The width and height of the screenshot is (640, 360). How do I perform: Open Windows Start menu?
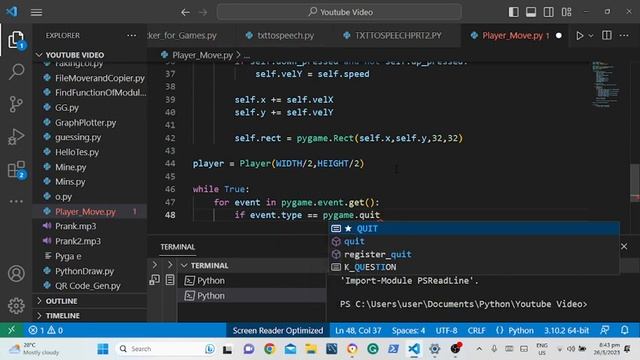pyautogui.click(x=103, y=349)
